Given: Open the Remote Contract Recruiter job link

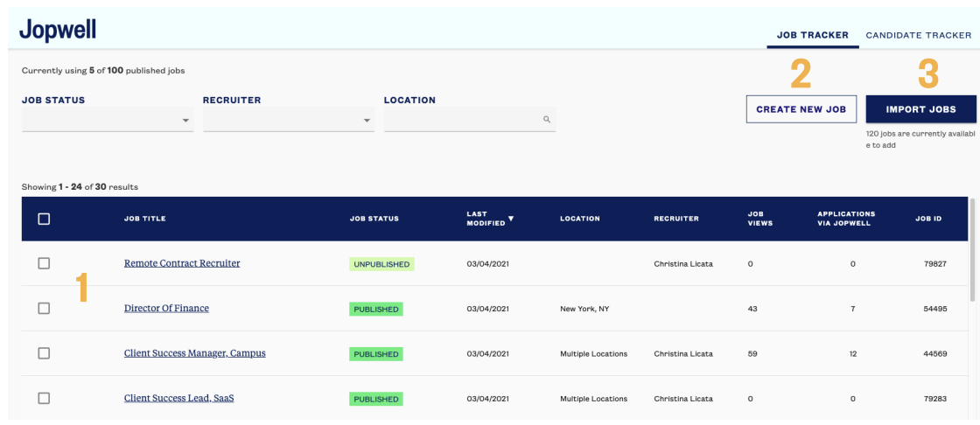Looking at the screenshot, I should click(182, 263).
